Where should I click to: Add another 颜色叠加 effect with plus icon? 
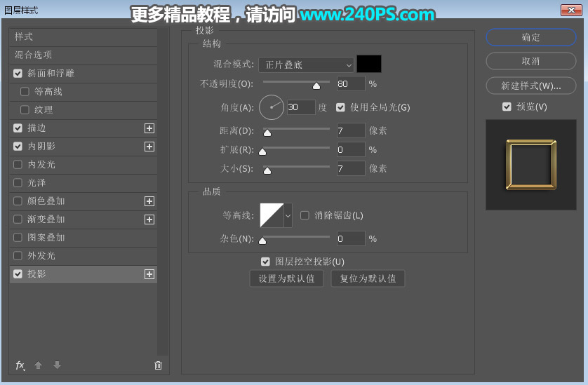point(149,201)
